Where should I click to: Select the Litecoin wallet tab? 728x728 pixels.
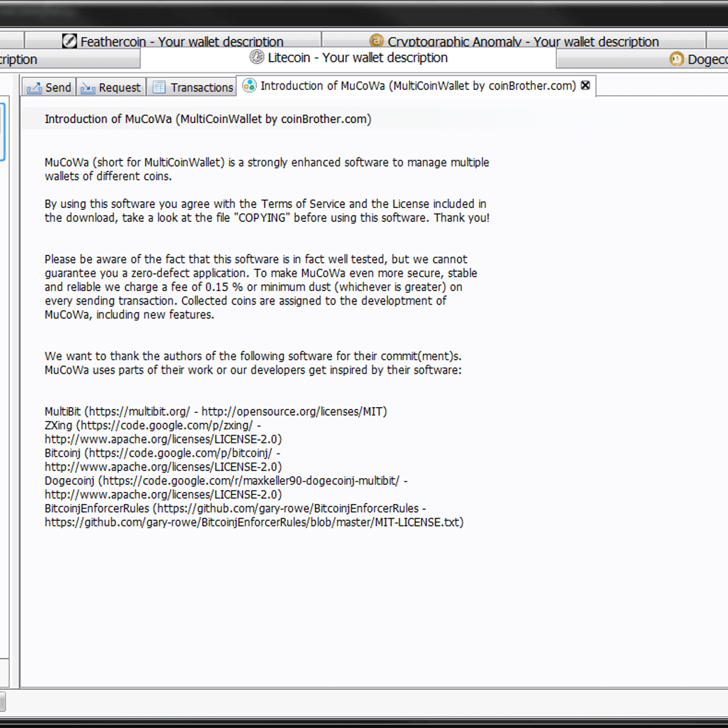coord(348,58)
